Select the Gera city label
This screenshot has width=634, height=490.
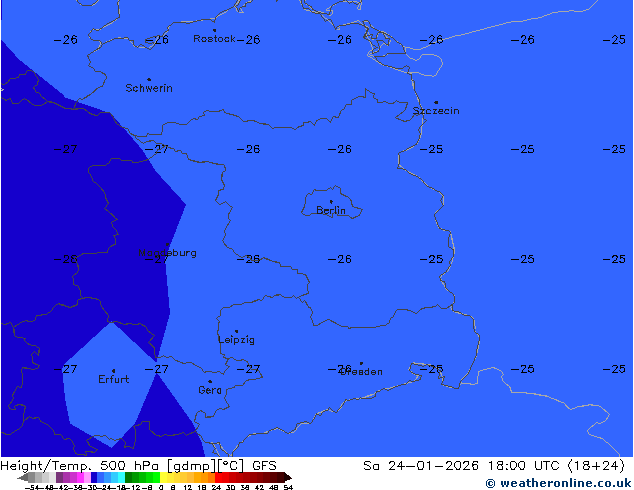tap(210, 390)
